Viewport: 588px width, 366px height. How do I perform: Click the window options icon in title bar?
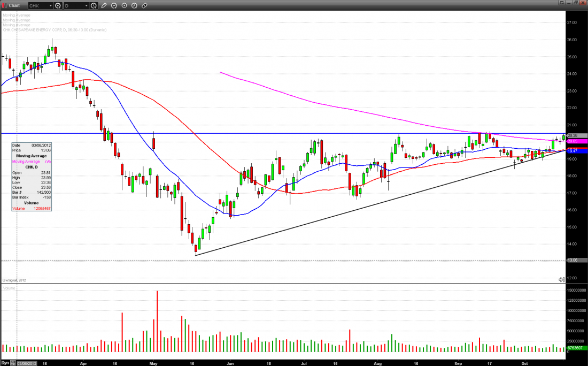(x=561, y=4)
